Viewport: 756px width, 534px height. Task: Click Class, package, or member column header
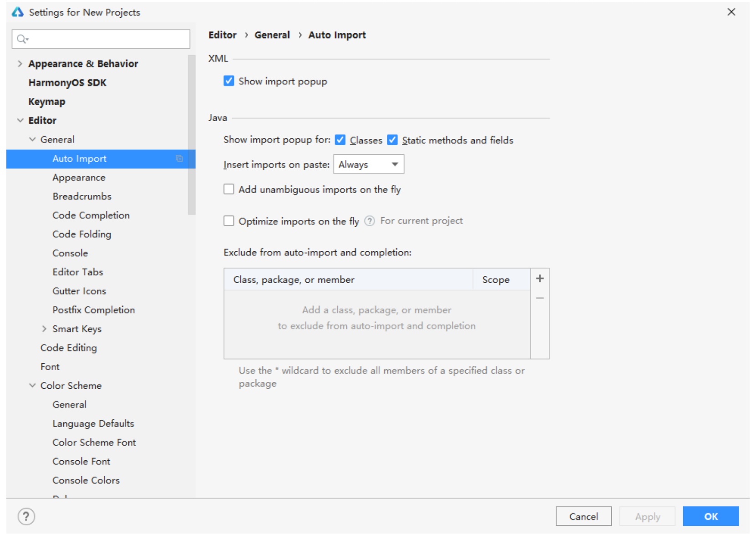coord(349,280)
